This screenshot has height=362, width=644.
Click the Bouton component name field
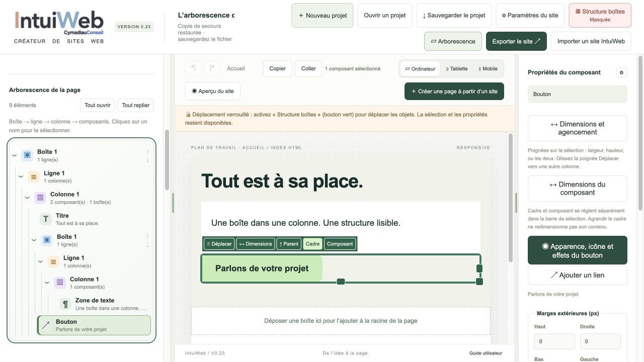[578, 94]
